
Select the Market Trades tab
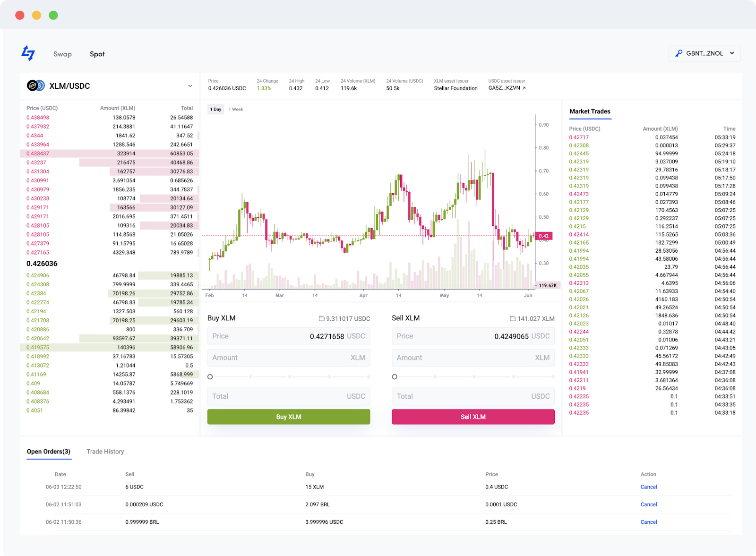(x=590, y=111)
